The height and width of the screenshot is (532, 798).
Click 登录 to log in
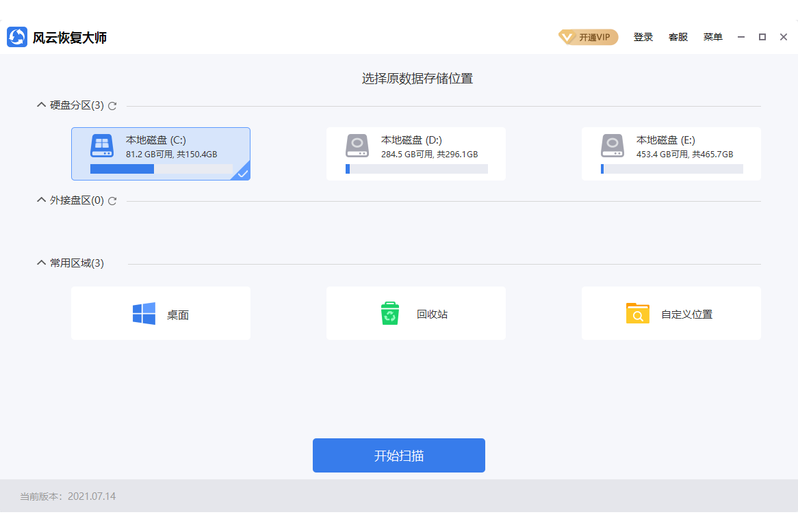(x=643, y=37)
